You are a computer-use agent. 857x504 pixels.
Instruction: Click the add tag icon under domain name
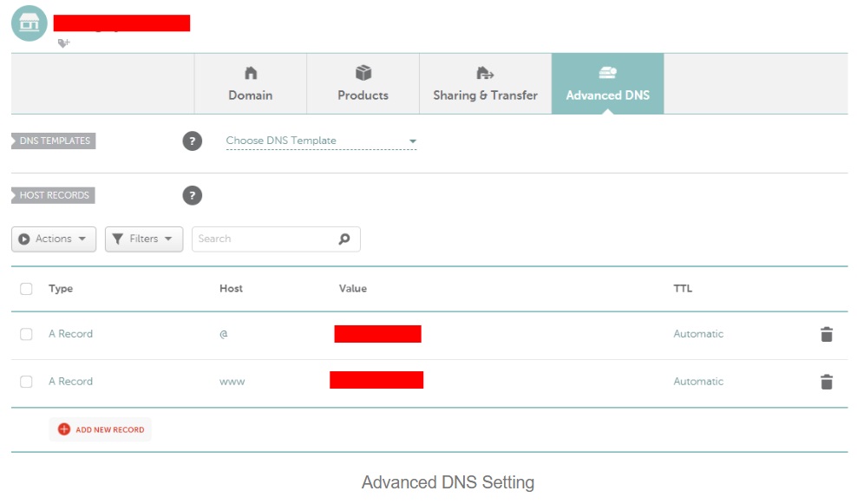tap(63, 43)
